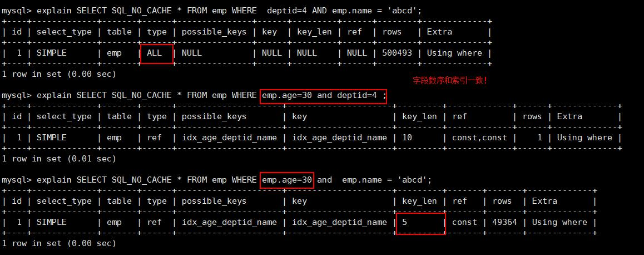Screen dimensions: 644x255
Task: Click the boxed emp.age=30 and deptid=4 condition
Action: click(x=324, y=96)
